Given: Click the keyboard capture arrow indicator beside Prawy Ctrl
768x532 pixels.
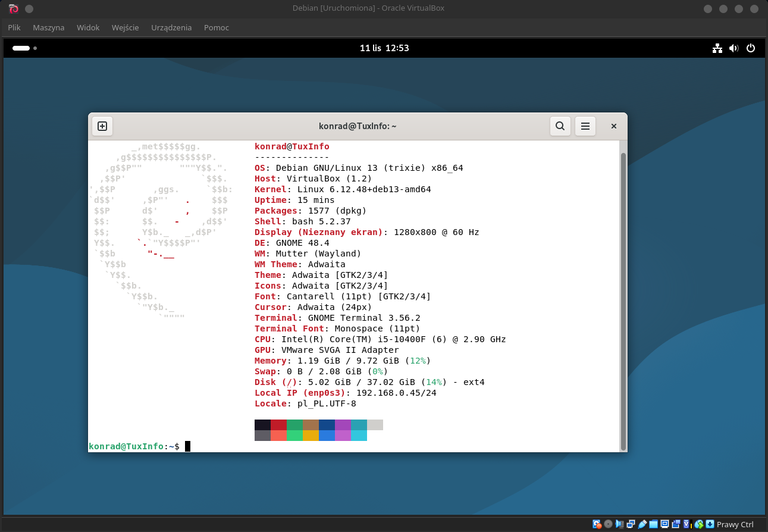Looking at the screenshot, I should 710,524.
